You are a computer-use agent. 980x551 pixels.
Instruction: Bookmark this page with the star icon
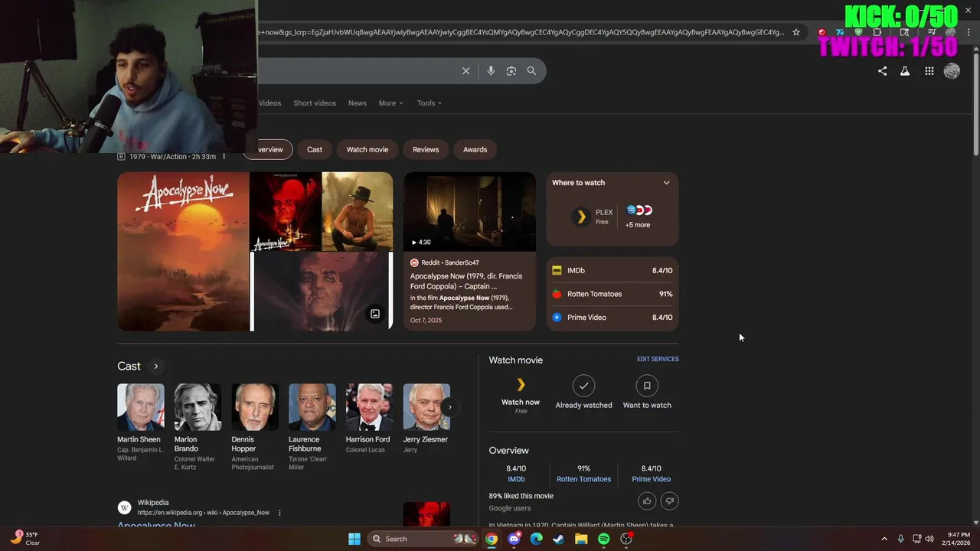pyautogui.click(x=796, y=32)
